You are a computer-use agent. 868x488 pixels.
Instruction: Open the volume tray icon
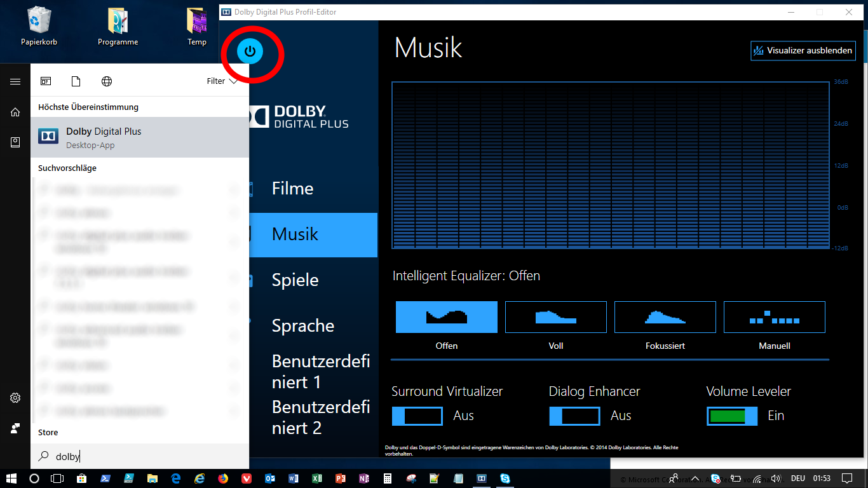pos(775,478)
